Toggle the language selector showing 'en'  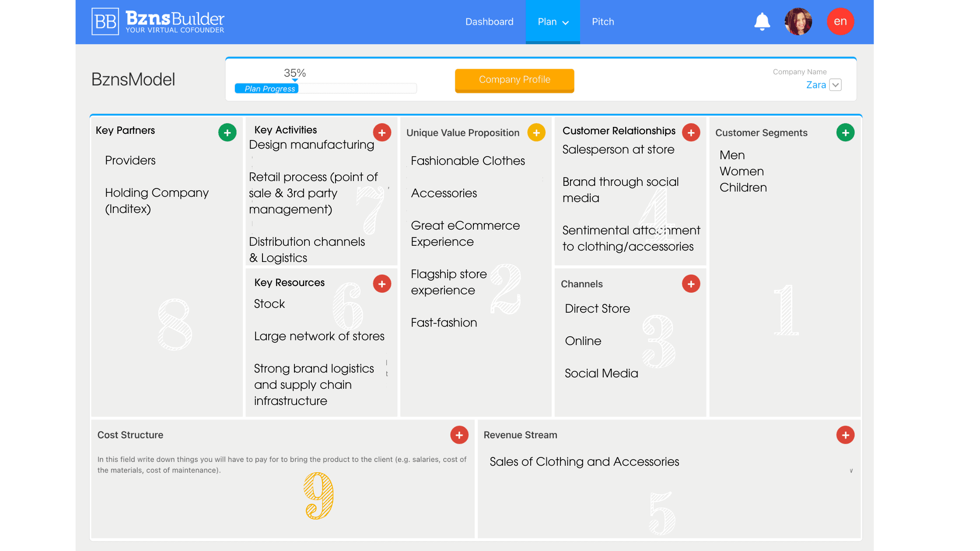click(x=840, y=21)
